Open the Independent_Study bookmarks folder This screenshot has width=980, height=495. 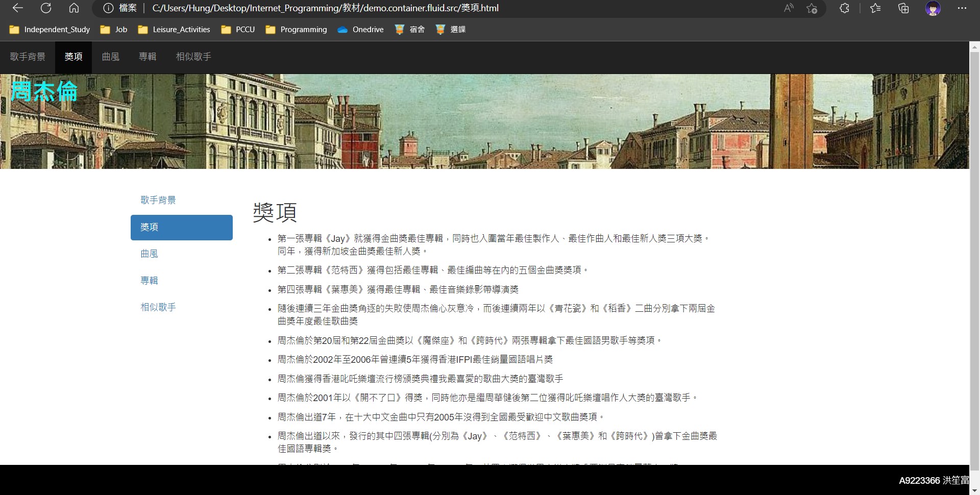point(49,30)
